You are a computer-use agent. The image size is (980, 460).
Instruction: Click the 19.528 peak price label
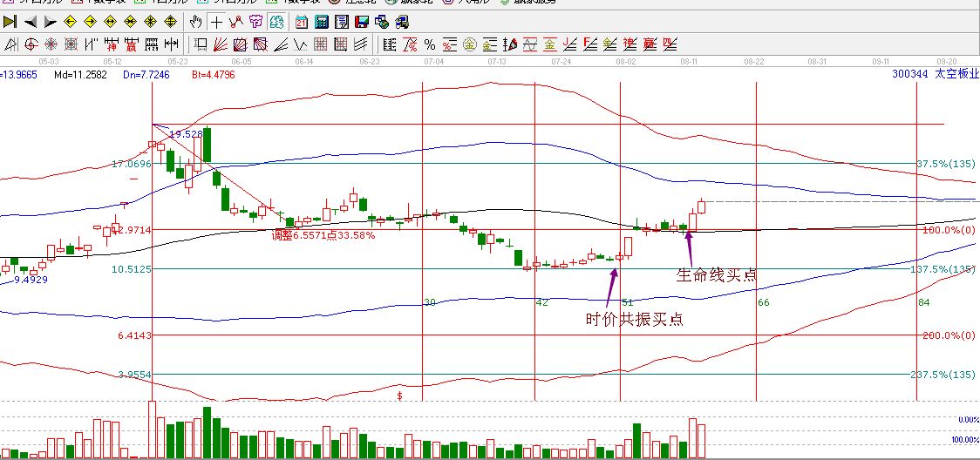pos(186,134)
